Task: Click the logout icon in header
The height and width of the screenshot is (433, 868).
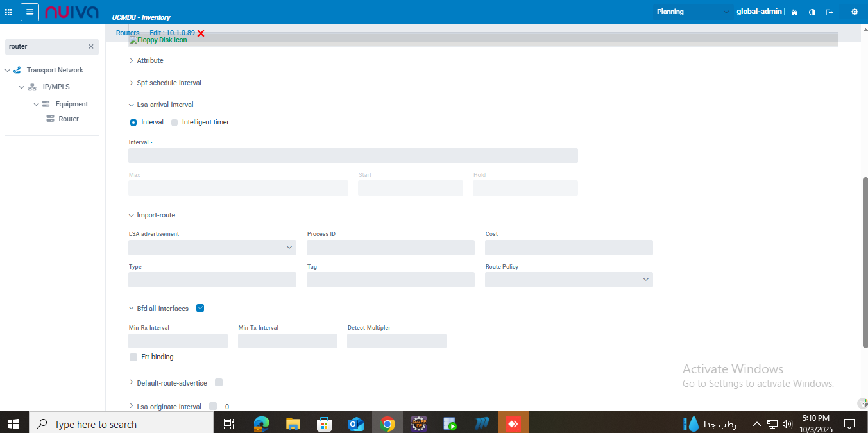Action: [x=830, y=12]
